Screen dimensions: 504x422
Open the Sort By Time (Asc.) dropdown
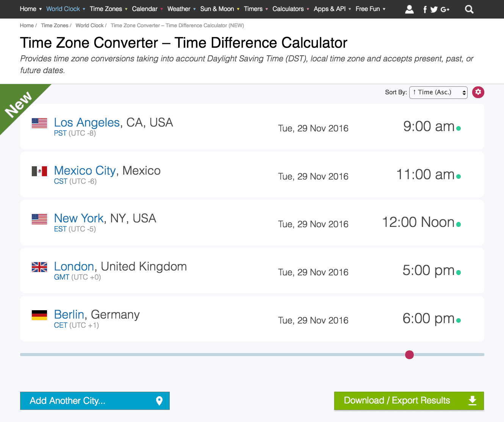pos(438,92)
